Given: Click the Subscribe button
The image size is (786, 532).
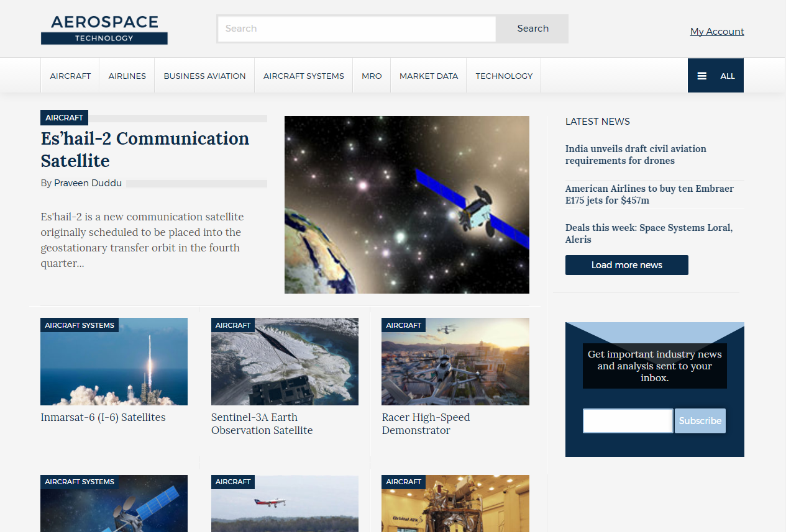Looking at the screenshot, I should [x=700, y=420].
